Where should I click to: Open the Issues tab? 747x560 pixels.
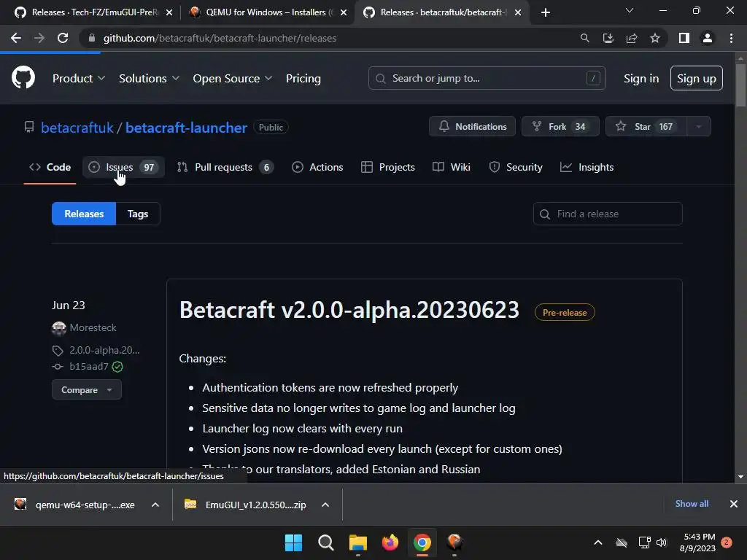tap(123, 167)
